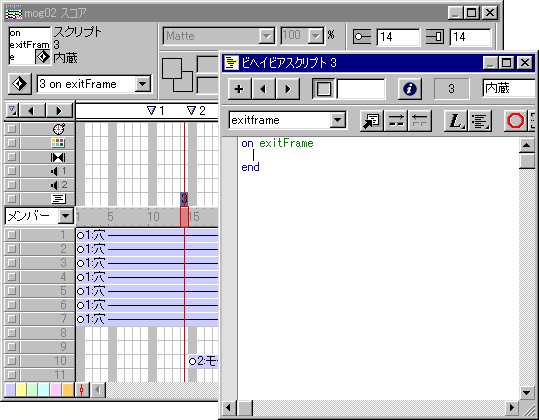The height and width of the screenshot is (420, 539).
Task: Click the new script plus button
Action: point(239,89)
